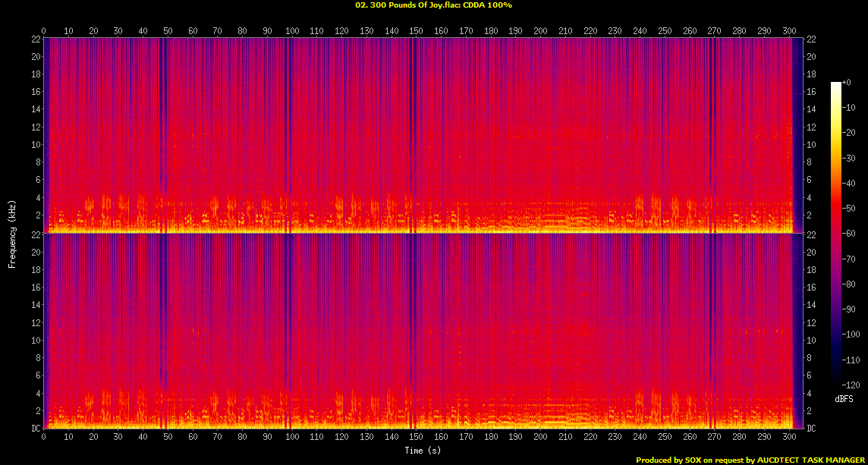Click the 'dBFS' legend label
The width and height of the screenshot is (868, 465).
tap(844, 398)
